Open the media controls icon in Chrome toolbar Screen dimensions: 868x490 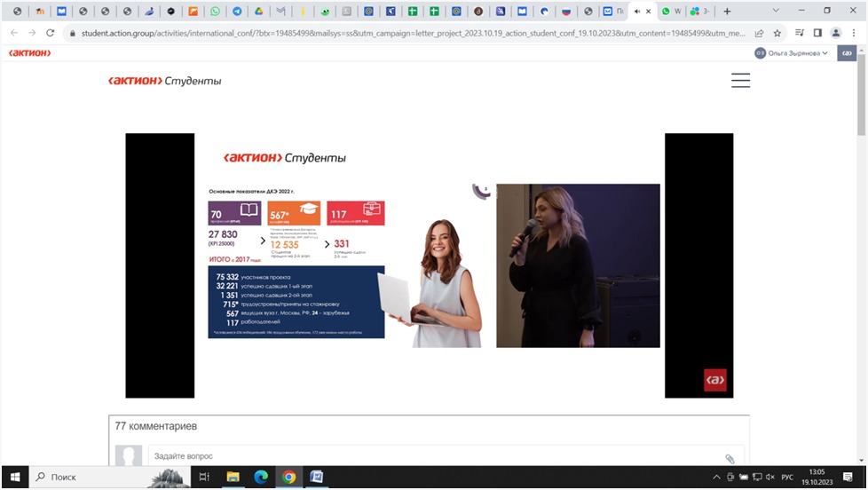(799, 33)
